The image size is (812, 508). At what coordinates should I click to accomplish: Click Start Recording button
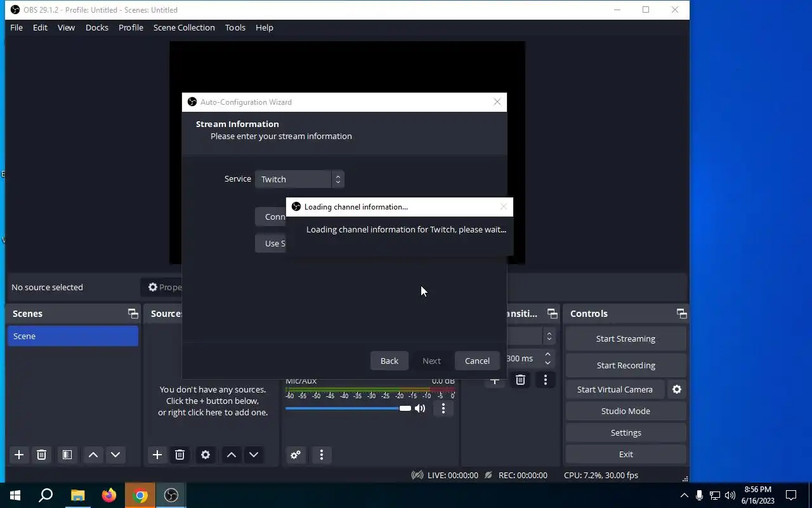click(625, 365)
